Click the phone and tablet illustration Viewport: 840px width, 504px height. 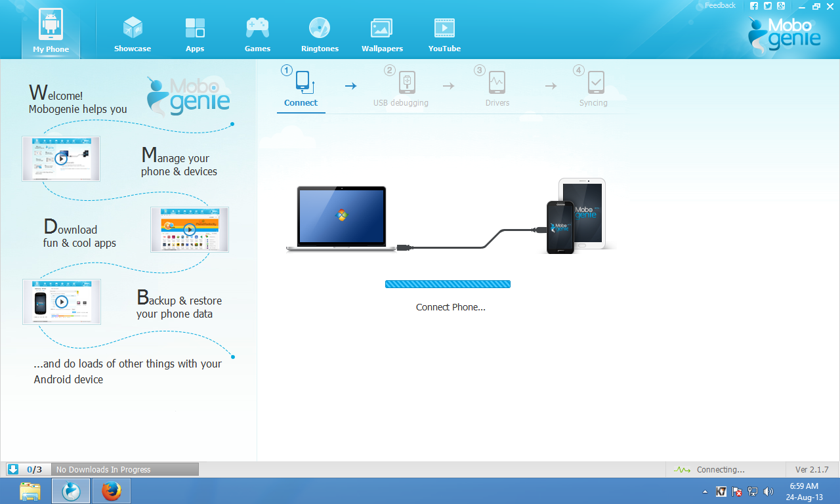[x=577, y=215]
